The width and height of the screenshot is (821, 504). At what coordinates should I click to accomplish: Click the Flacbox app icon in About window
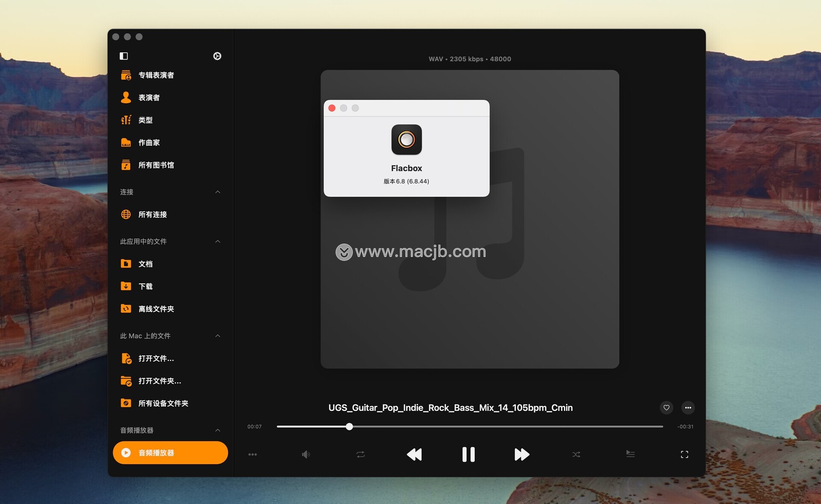coord(406,140)
